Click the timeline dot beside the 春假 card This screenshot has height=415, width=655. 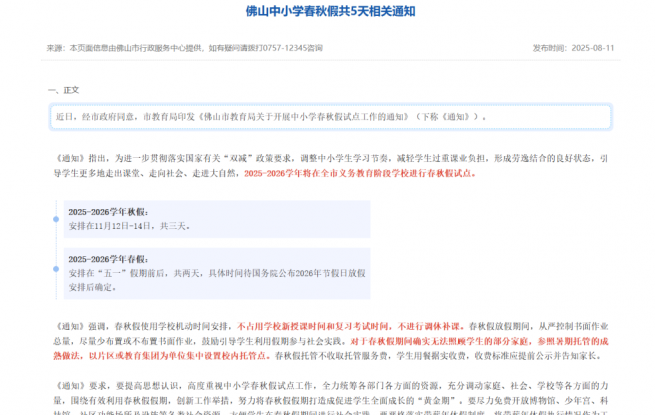tap(56, 269)
